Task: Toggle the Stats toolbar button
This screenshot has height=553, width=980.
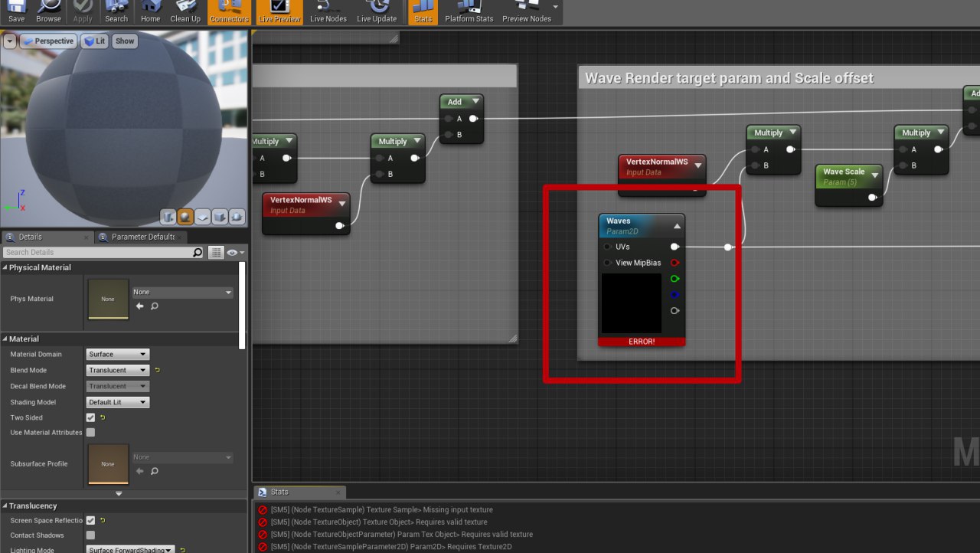Action: (423, 12)
